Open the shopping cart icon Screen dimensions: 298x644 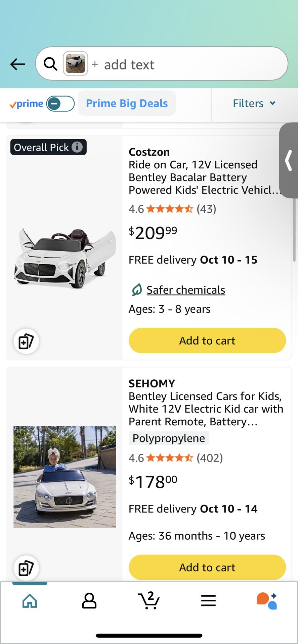click(x=149, y=600)
